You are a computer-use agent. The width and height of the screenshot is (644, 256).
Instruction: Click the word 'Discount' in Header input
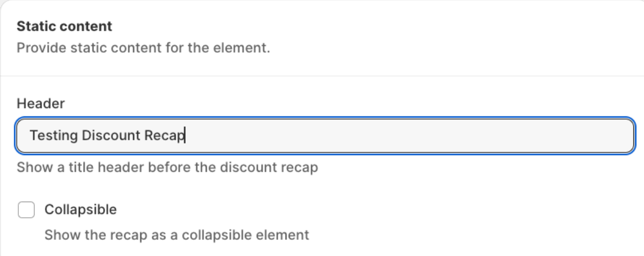pos(111,135)
